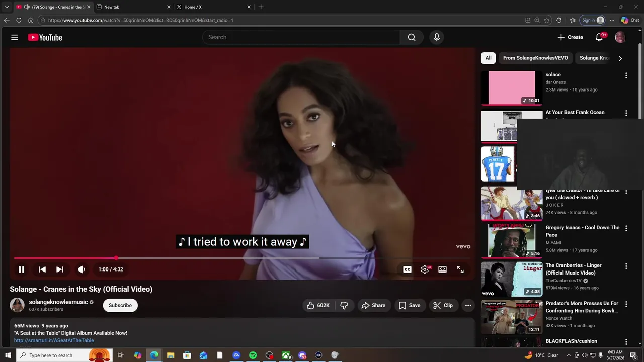This screenshot has height=362, width=644.
Task: Skip to previous video in the player
Action: point(42,269)
